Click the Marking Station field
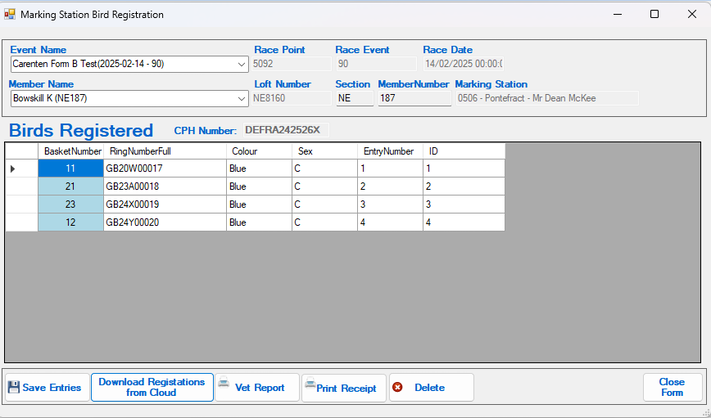Viewport: 711px width, 418px height. pos(547,98)
